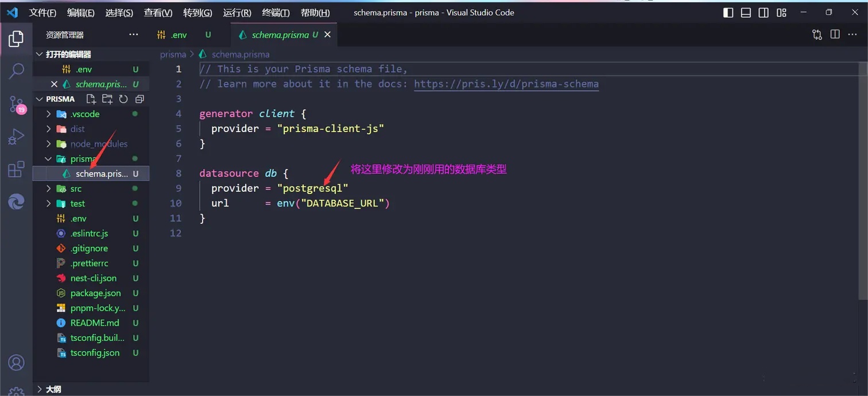
Task: Switch to the .env editor tab
Action: point(179,35)
